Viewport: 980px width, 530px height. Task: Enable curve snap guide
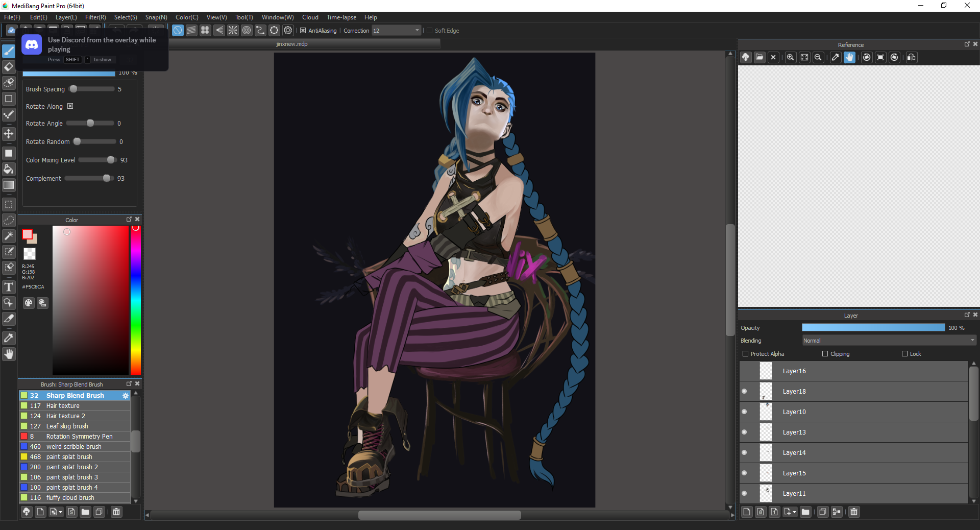(x=260, y=30)
